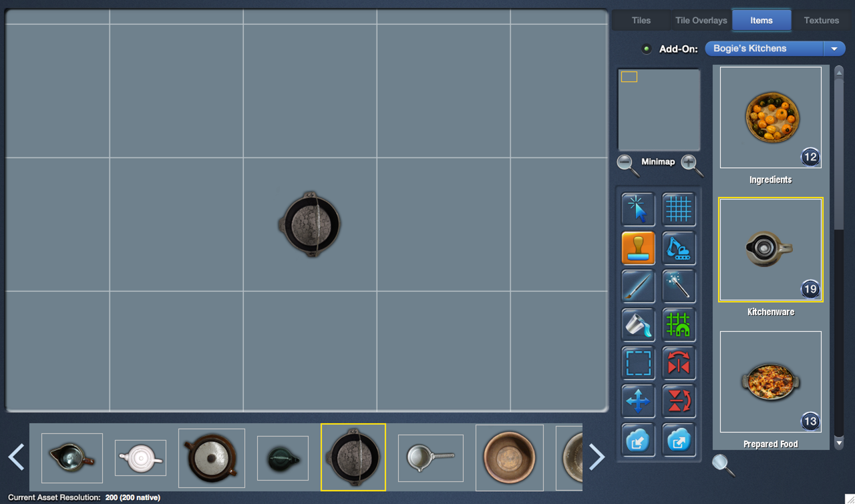
Task: Open the Ingredients category thumbnail
Action: pyautogui.click(x=771, y=117)
